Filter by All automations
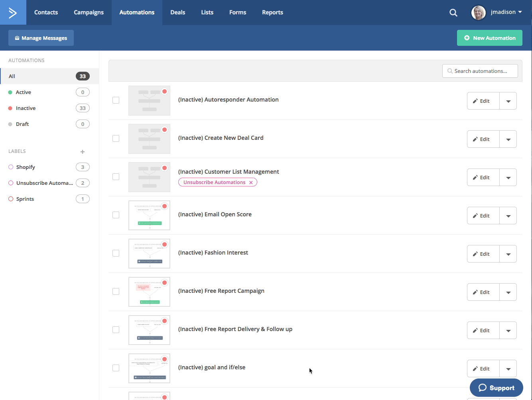 (49, 76)
